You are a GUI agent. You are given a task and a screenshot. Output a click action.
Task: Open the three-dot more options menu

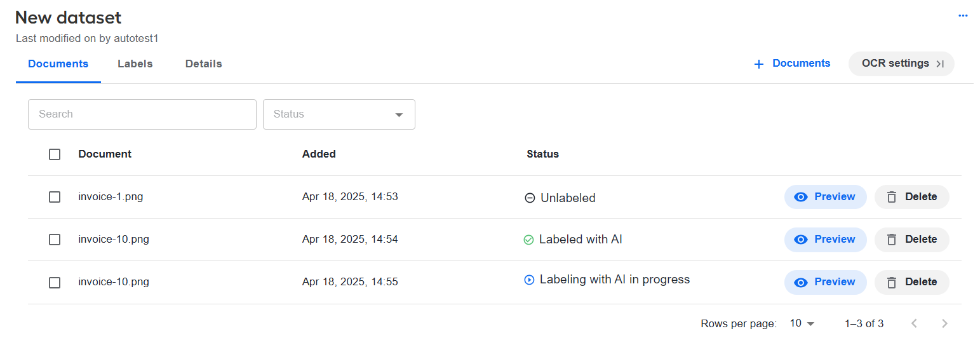pos(963,15)
